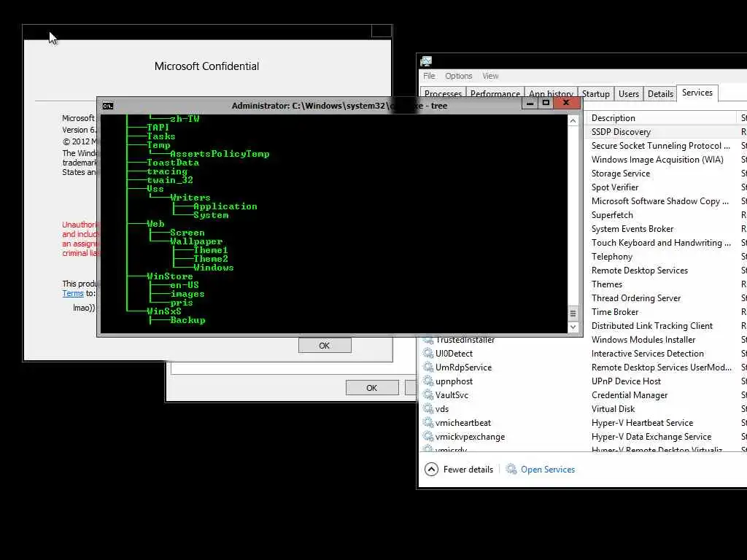Select the Time Broker row
Screen dimensions: 747x560
coord(665,311)
